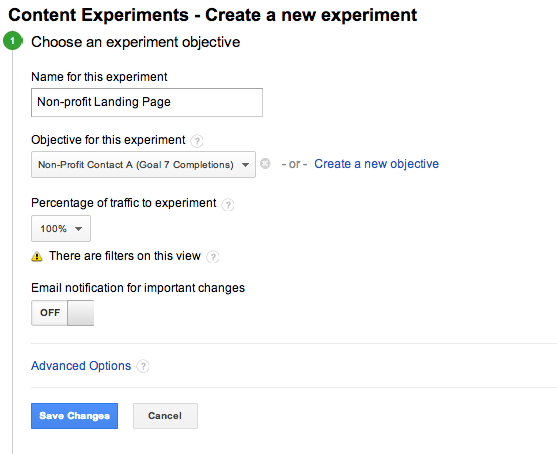This screenshot has height=454, width=557.
Task: Click the help icon beside Advanced Options
Action: [x=143, y=366]
